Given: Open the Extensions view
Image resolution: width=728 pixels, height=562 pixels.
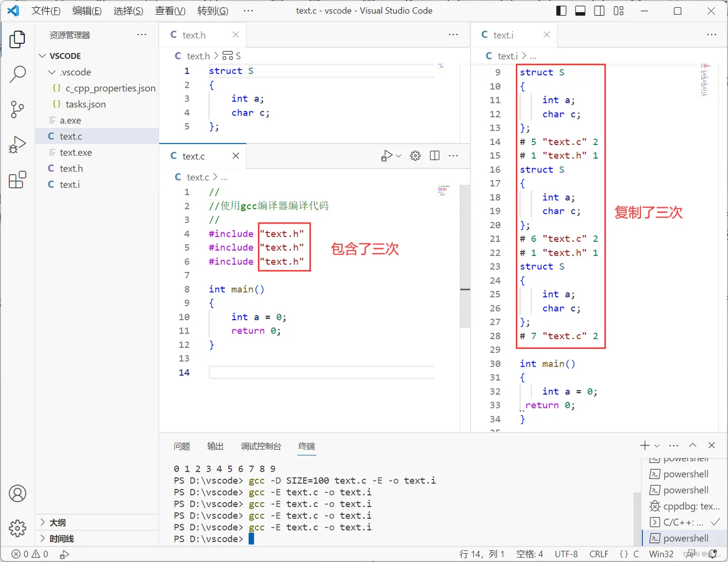Looking at the screenshot, I should 17,180.
